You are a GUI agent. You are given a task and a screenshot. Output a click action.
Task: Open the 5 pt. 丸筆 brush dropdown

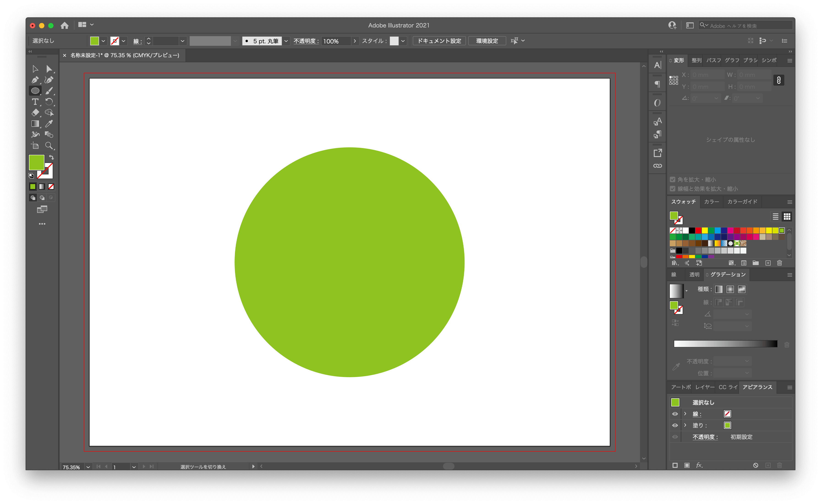click(x=286, y=41)
